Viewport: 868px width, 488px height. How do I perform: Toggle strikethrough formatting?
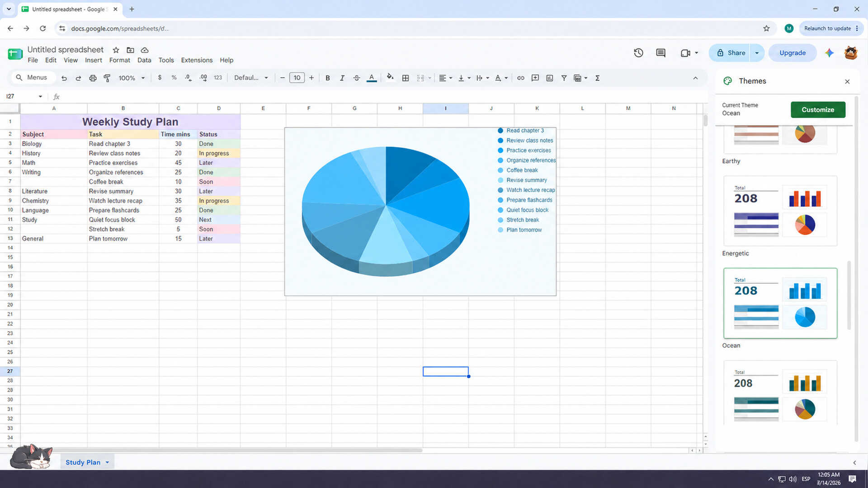(357, 78)
